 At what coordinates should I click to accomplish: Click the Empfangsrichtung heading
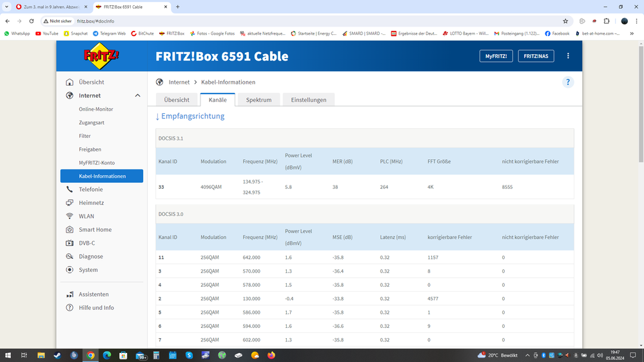[190, 116]
